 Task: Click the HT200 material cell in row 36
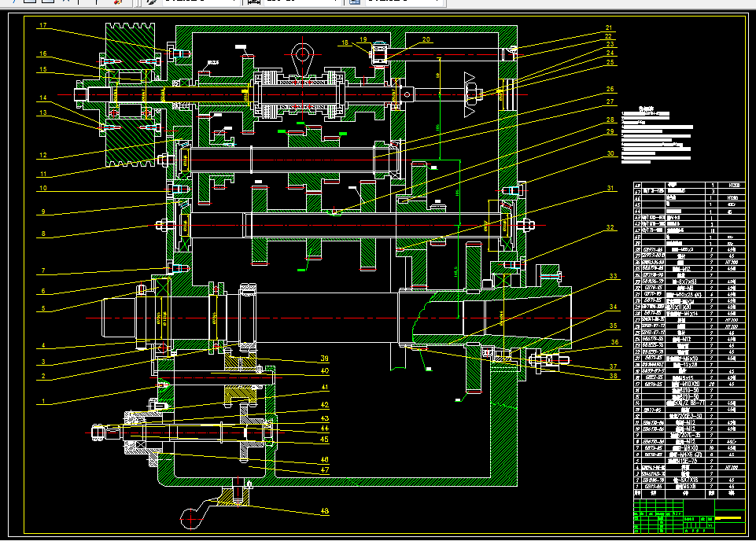coord(732,262)
